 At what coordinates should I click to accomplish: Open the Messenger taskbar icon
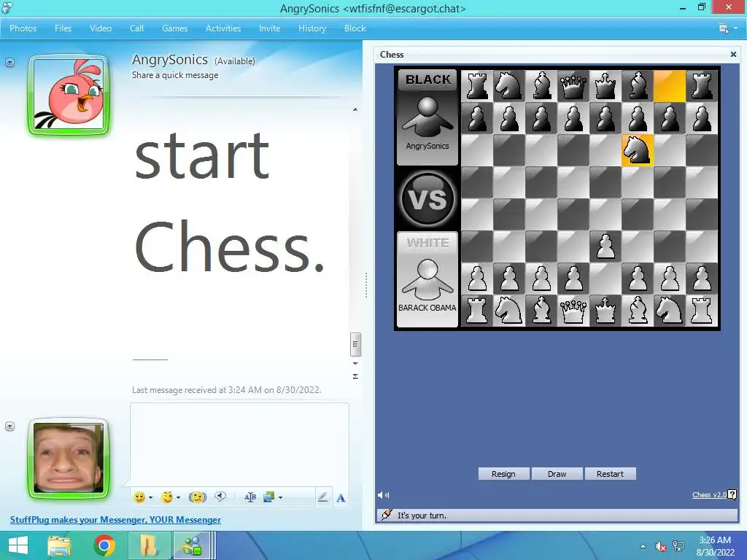[x=193, y=545]
